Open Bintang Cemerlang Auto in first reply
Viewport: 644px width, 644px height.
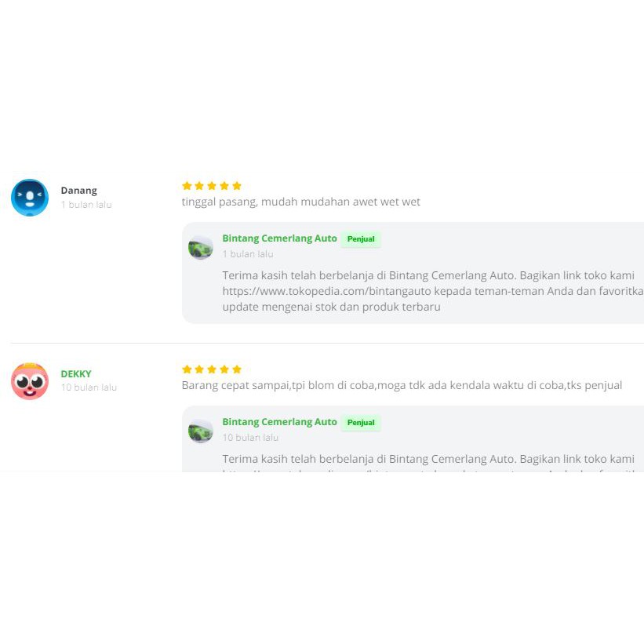point(279,238)
